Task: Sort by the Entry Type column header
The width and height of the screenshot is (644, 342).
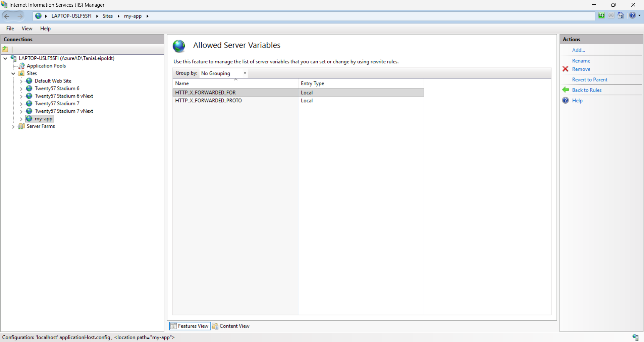Action: coord(361,83)
